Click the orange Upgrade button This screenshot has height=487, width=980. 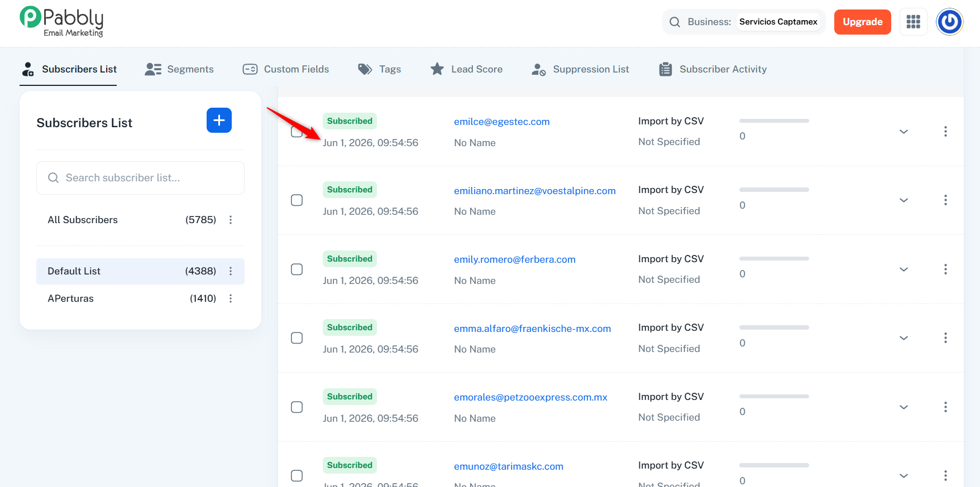pyautogui.click(x=862, y=22)
